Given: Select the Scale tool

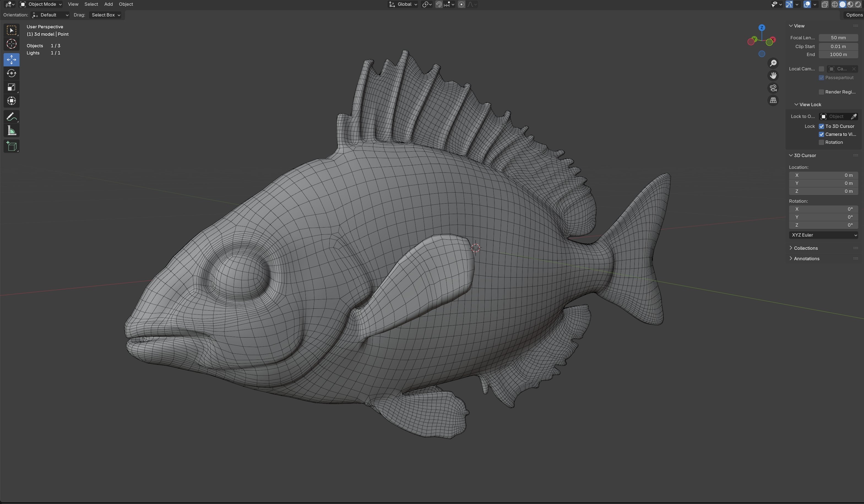Looking at the screenshot, I should [11, 87].
